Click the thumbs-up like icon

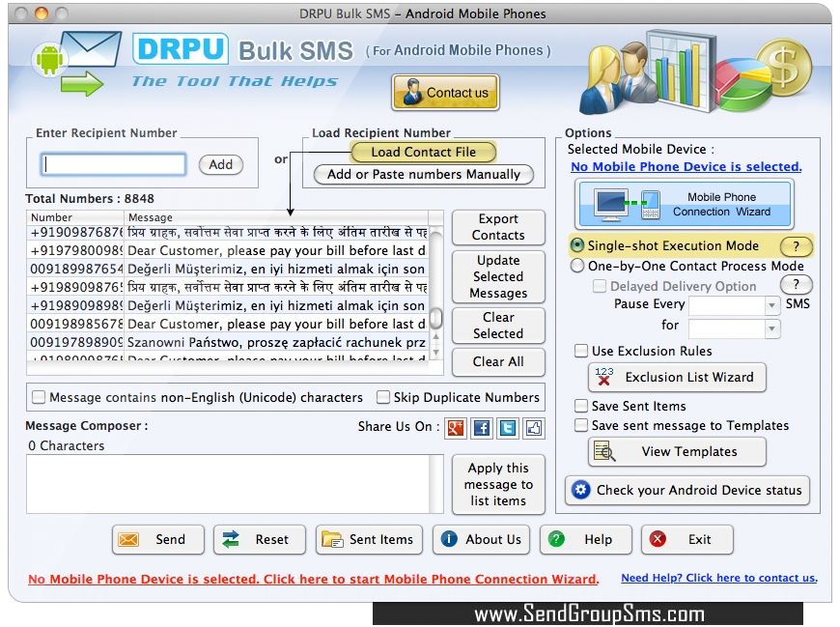click(534, 428)
